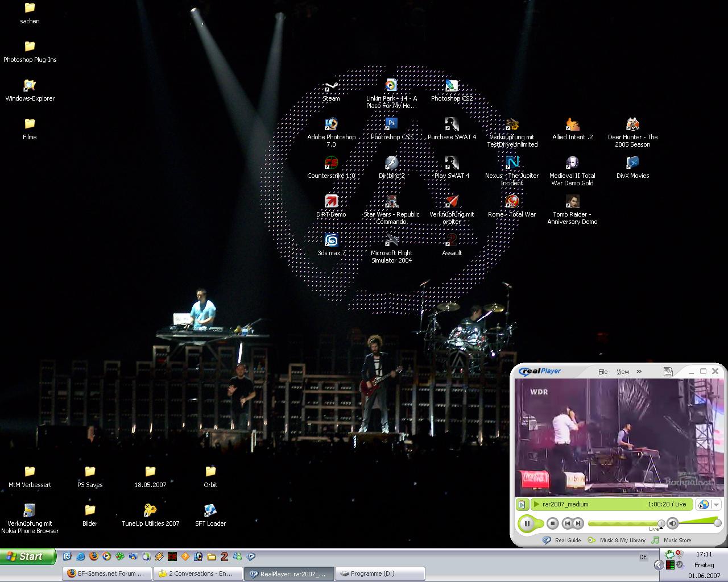728x582 pixels.
Task: Open RealPlayer File menu
Action: coord(603,372)
